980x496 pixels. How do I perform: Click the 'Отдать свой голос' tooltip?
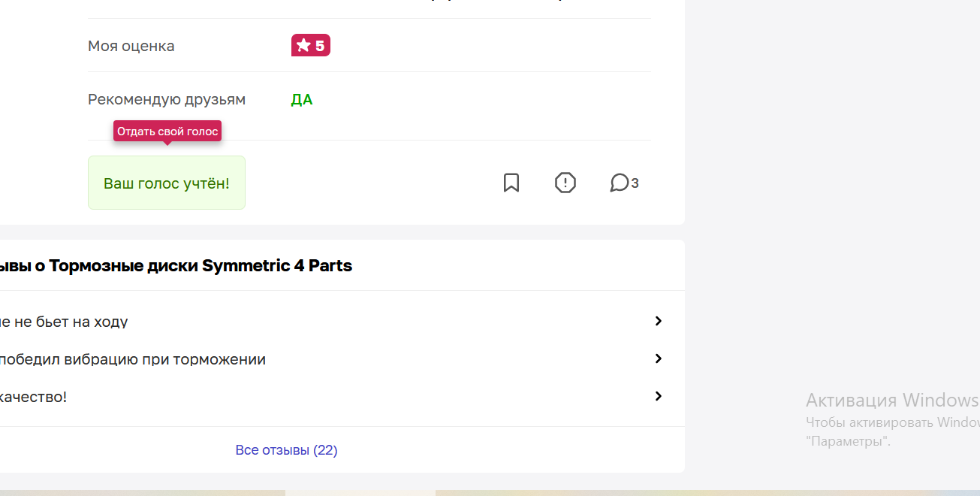tap(167, 132)
